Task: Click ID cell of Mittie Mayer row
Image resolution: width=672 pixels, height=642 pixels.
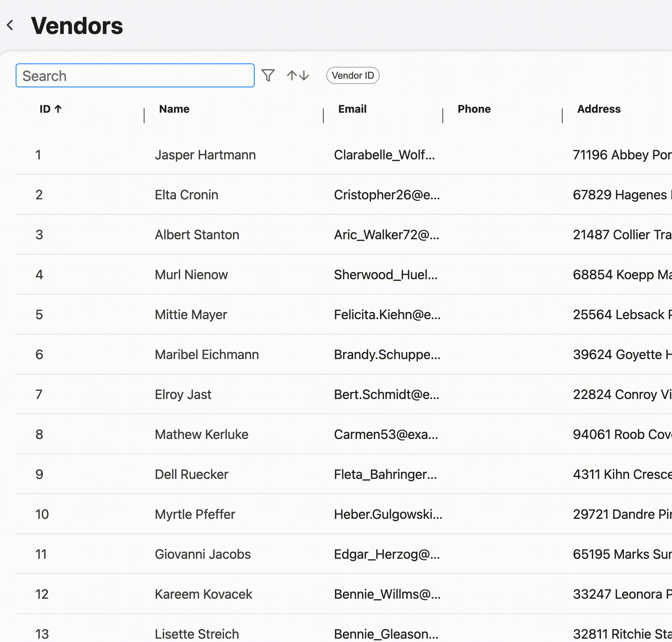Action: [x=39, y=315]
